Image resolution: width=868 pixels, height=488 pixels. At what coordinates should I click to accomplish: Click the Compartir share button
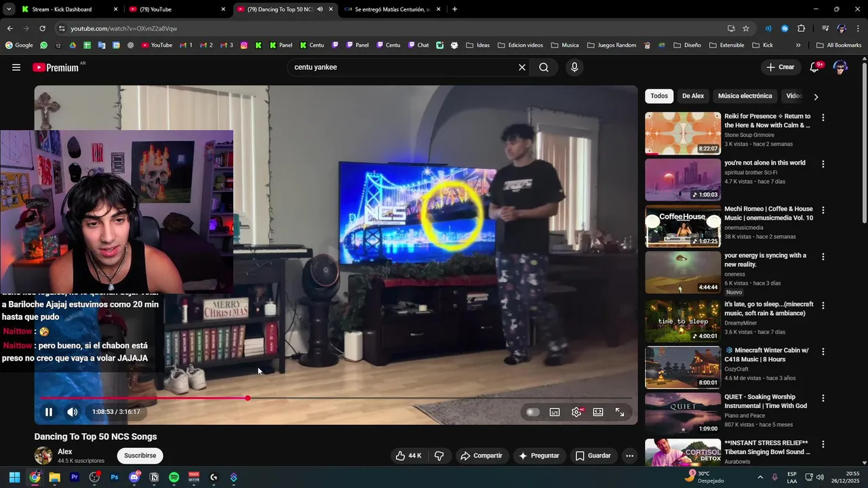tap(481, 455)
